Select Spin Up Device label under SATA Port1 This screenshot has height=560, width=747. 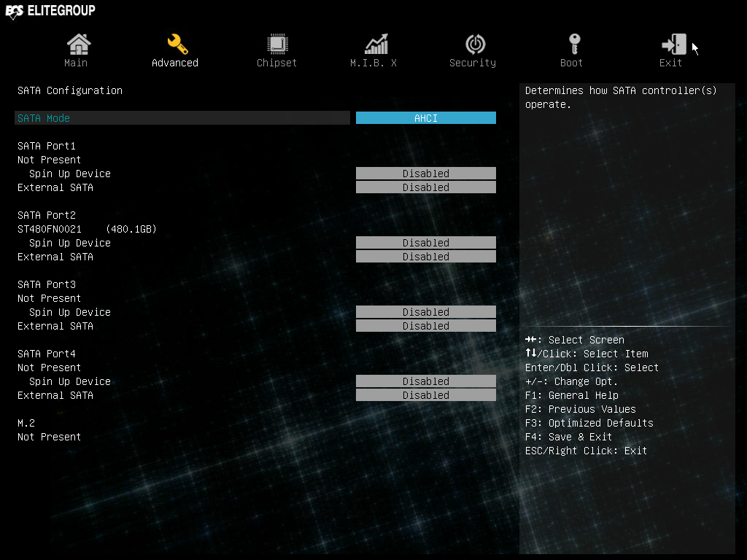[70, 174]
